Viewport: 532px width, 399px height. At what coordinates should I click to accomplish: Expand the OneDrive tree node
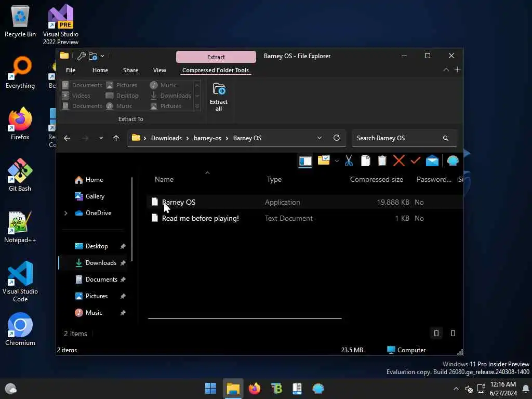pyautogui.click(x=66, y=213)
